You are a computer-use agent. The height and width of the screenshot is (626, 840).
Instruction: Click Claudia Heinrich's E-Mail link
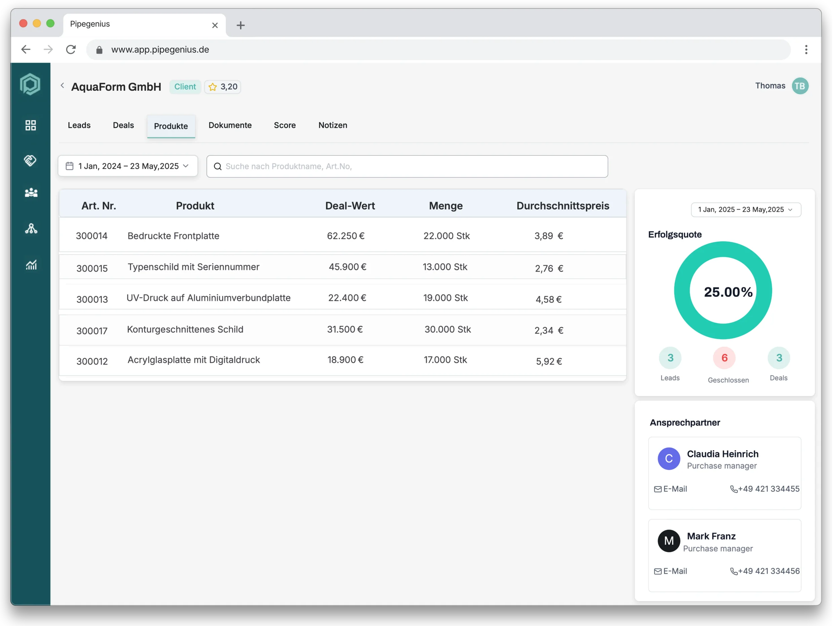click(x=671, y=489)
